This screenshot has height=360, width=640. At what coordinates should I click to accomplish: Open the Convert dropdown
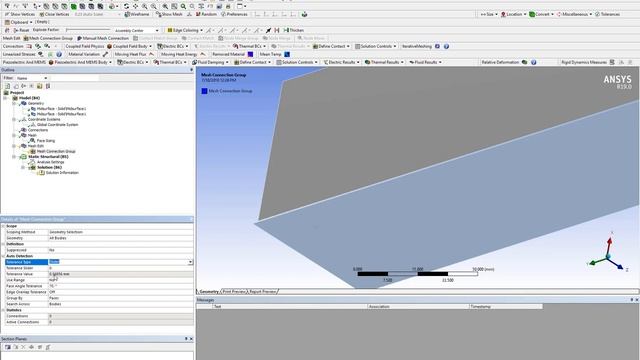(541, 14)
